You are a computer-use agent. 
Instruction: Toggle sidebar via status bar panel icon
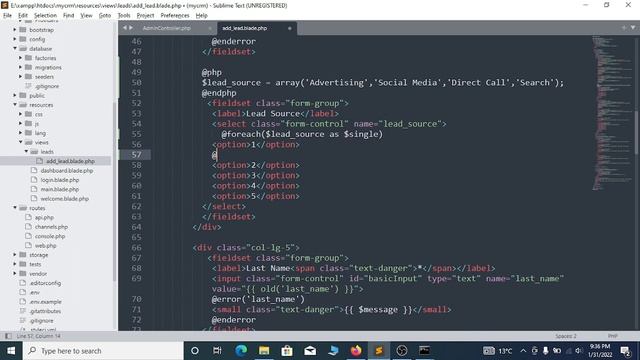8,336
